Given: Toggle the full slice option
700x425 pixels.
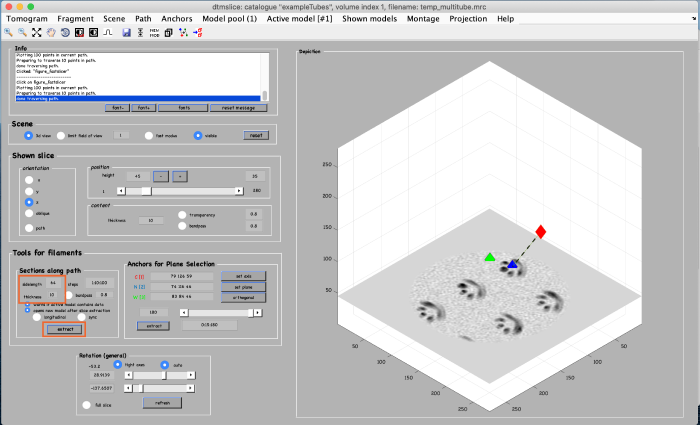Looking at the screenshot, I should point(87,404).
